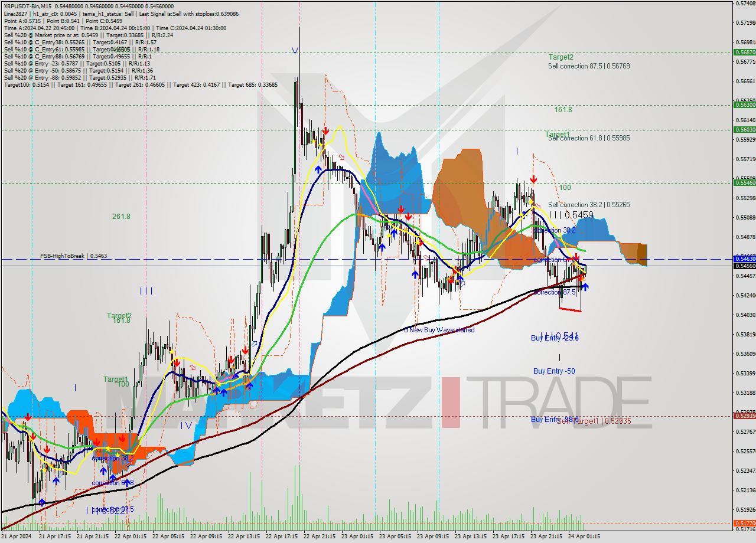Image resolution: width=756 pixels, height=543 pixels.
Task: Click the '21 Apr 17:15' time axis label
Action: 54,537
